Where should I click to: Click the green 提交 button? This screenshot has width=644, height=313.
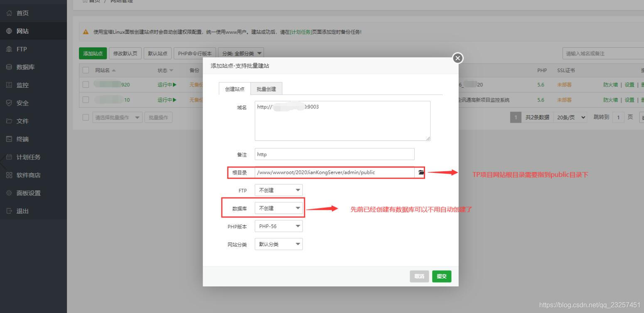[x=442, y=276]
